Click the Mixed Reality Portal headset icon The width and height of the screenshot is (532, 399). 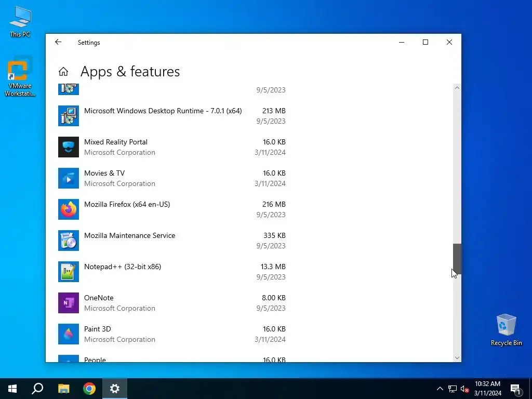pos(69,147)
